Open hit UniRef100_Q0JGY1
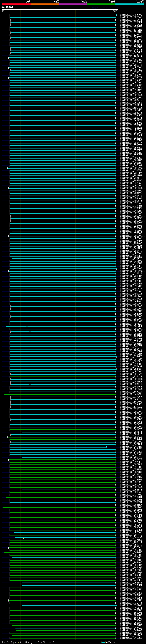This screenshot has width=146, height=644. (x=131, y=37)
